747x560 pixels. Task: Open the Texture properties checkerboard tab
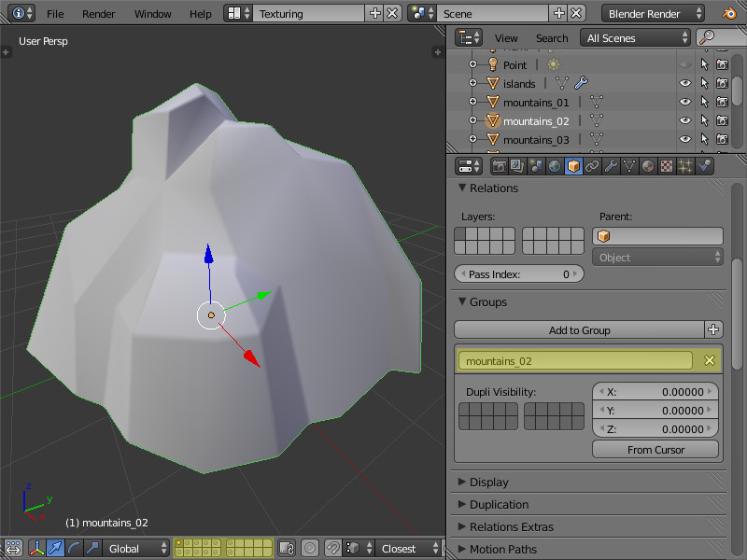(667, 166)
